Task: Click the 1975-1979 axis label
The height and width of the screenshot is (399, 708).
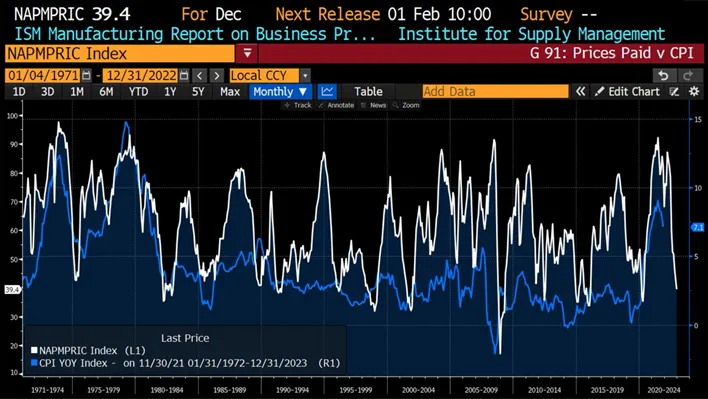Action: pos(103,390)
